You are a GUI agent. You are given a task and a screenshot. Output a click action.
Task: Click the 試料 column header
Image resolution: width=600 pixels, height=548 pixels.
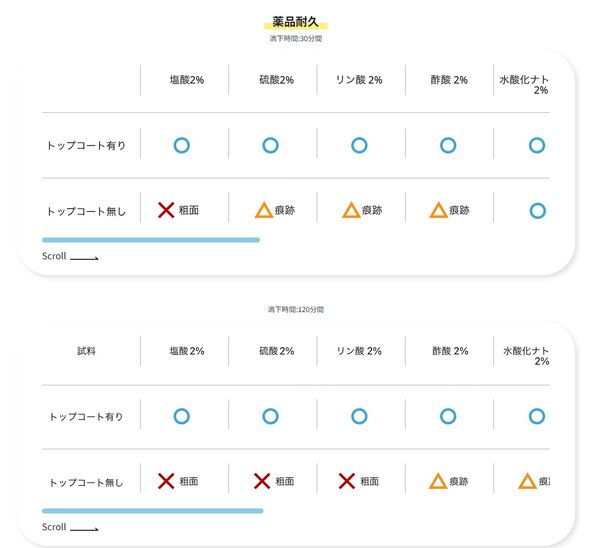coord(86,351)
